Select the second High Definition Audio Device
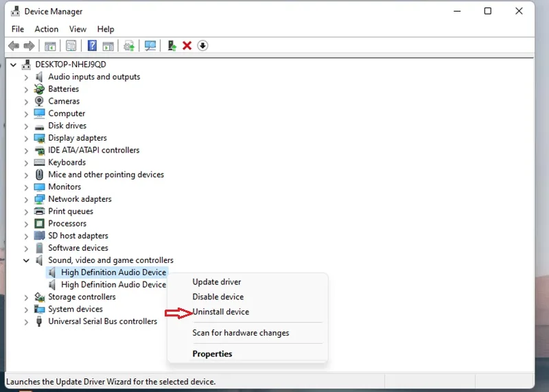This screenshot has width=549, height=392. 113,284
